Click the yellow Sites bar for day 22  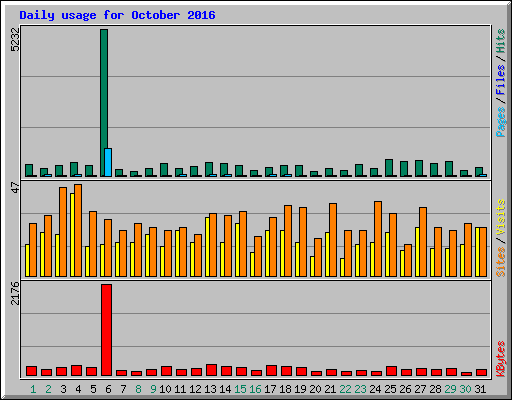(342, 267)
